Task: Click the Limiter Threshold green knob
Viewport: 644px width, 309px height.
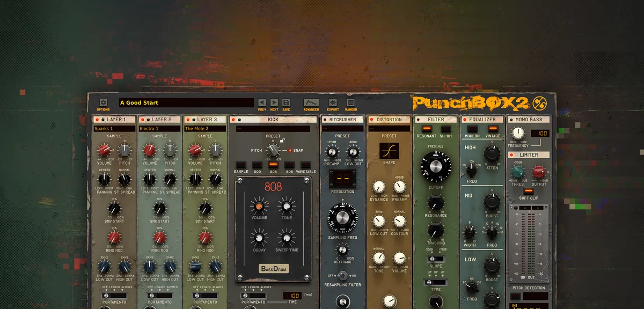Action: pos(518,172)
